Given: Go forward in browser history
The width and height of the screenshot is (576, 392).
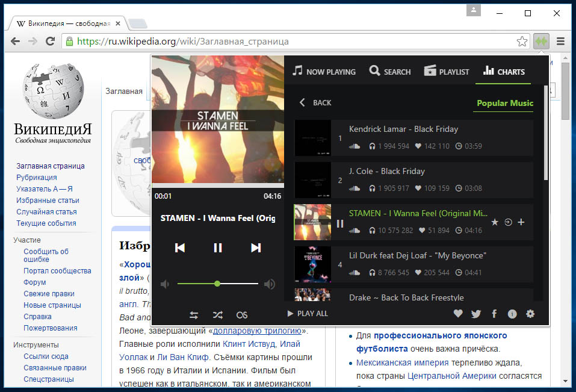Looking at the screenshot, I should click(33, 41).
